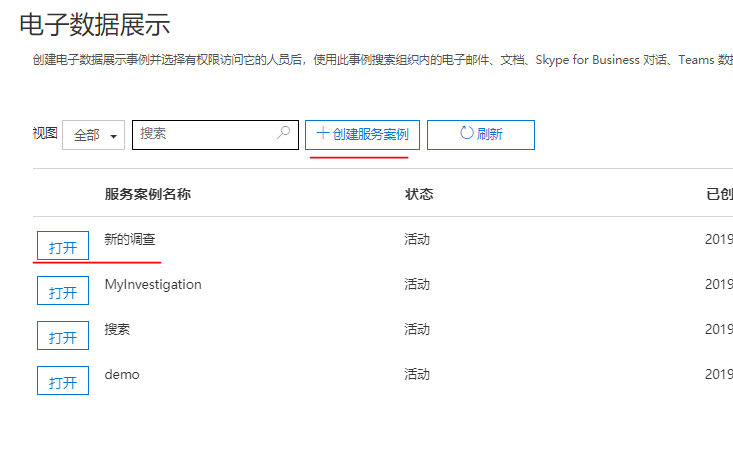
Task: Select the 搜索 case name text
Action: point(117,329)
